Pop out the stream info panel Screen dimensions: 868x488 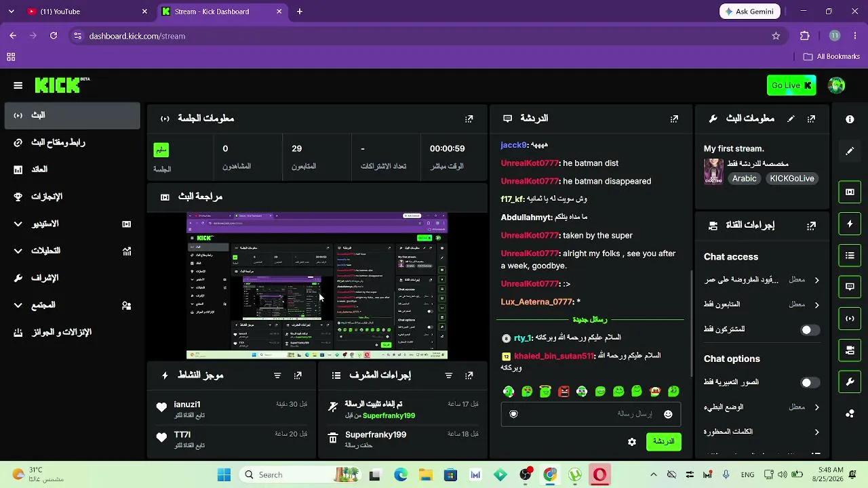pyautogui.click(x=811, y=119)
